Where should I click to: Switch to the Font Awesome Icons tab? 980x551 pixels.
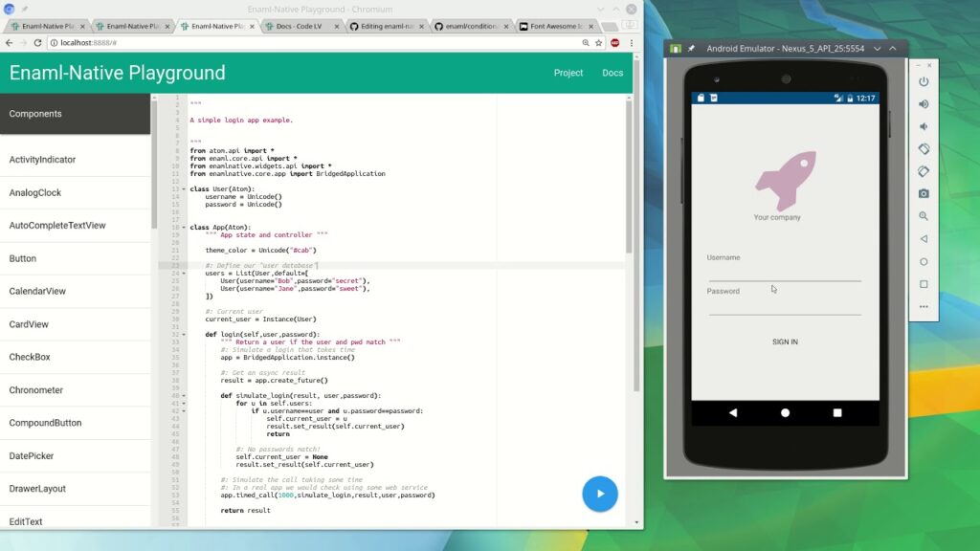point(556,26)
